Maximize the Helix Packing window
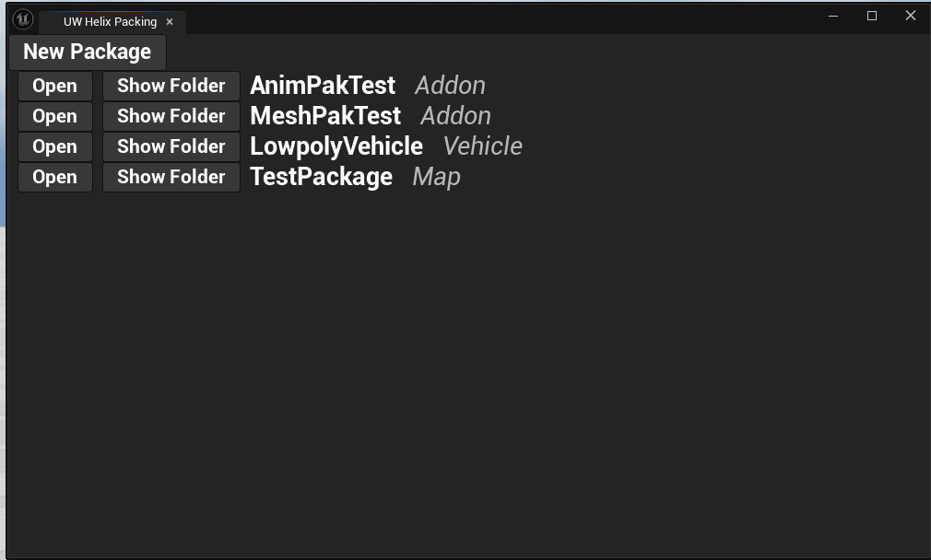The image size is (931, 560). tap(872, 16)
